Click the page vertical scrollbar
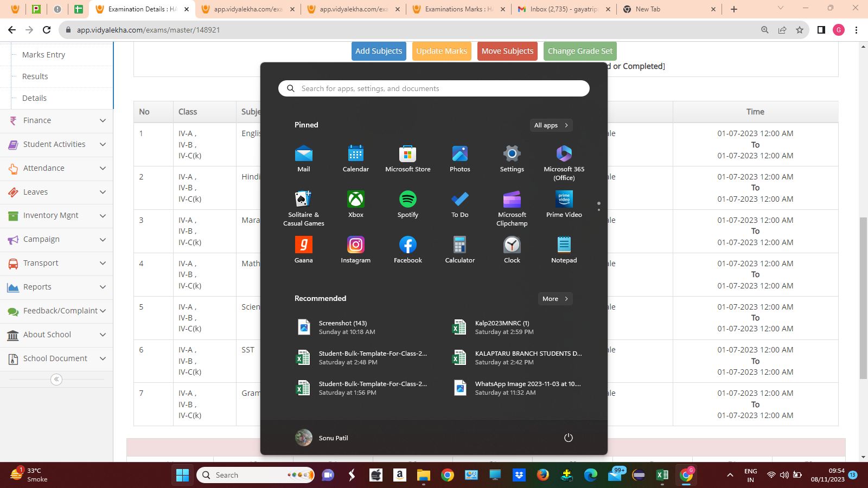This screenshot has height=488, width=868. (x=863, y=298)
